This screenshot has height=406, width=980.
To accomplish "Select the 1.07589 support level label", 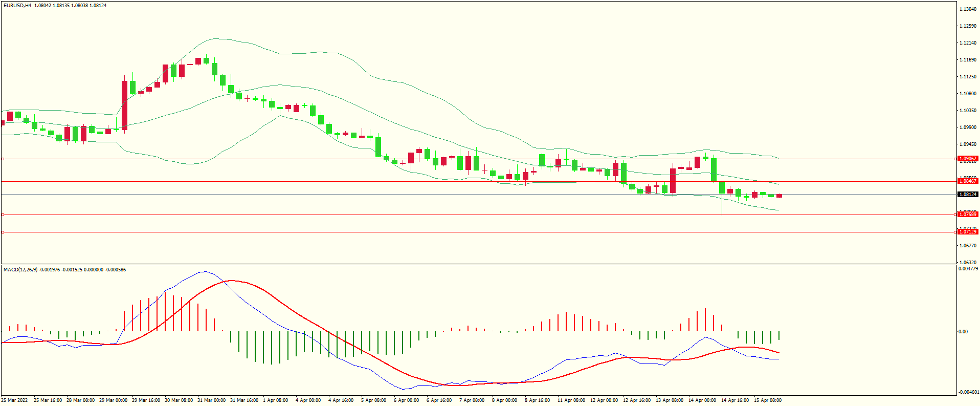I will [x=968, y=215].
